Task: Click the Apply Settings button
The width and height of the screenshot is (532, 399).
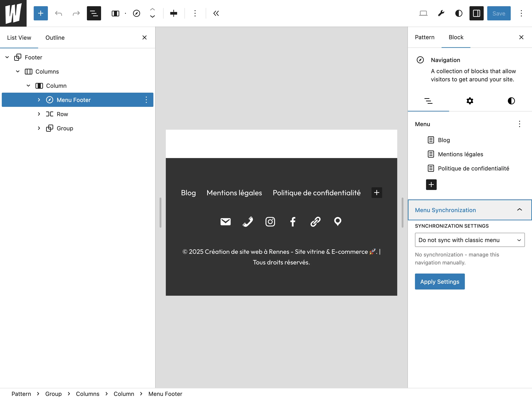Action: (439, 281)
